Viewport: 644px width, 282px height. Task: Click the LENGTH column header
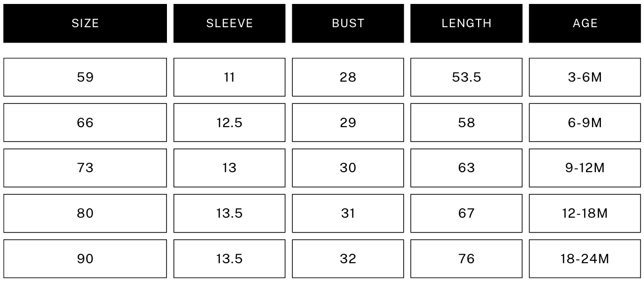pos(466,23)
